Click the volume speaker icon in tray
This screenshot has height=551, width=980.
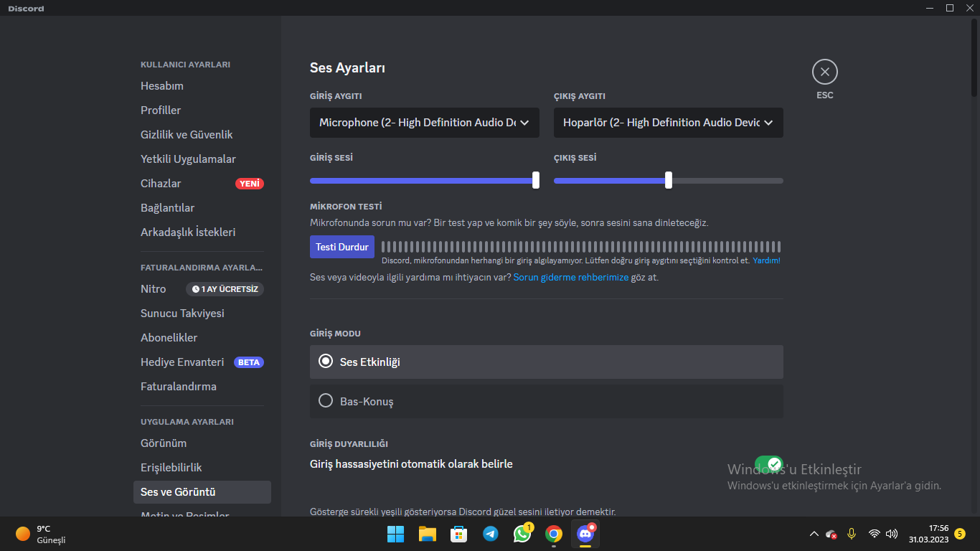(x=892, y=534)
